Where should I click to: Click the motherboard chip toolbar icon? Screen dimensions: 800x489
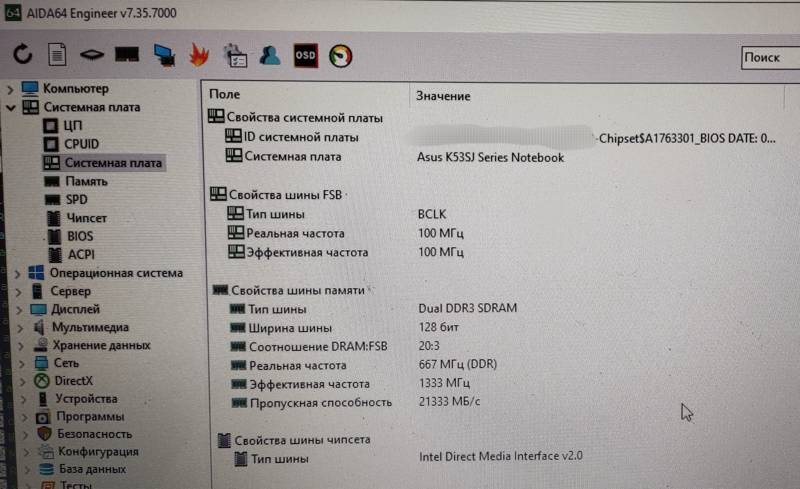click(92, 54)
